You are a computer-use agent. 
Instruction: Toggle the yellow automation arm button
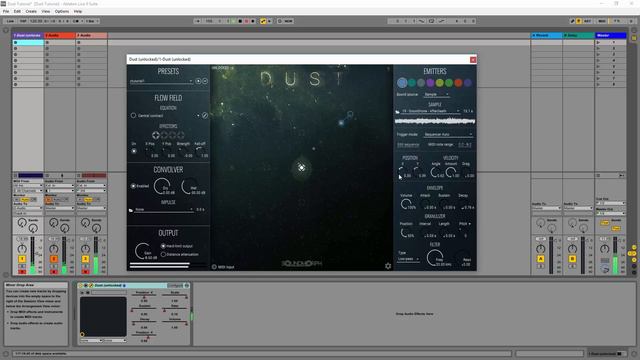coord(263,21)
